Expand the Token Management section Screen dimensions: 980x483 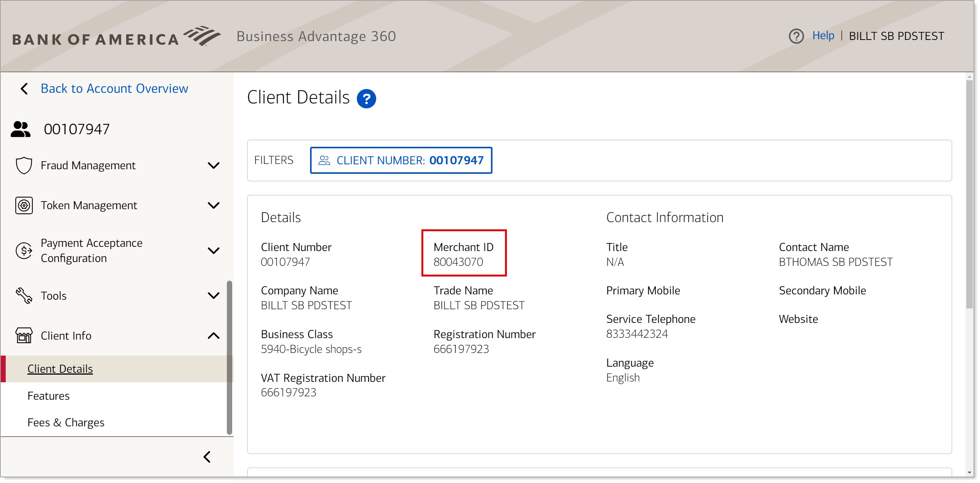click(214, 206)
